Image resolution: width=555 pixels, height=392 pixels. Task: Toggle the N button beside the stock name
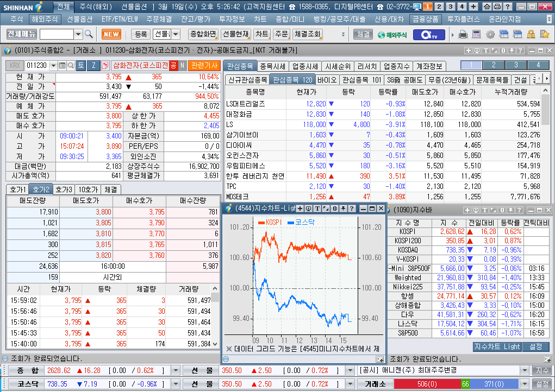[182, 65]
